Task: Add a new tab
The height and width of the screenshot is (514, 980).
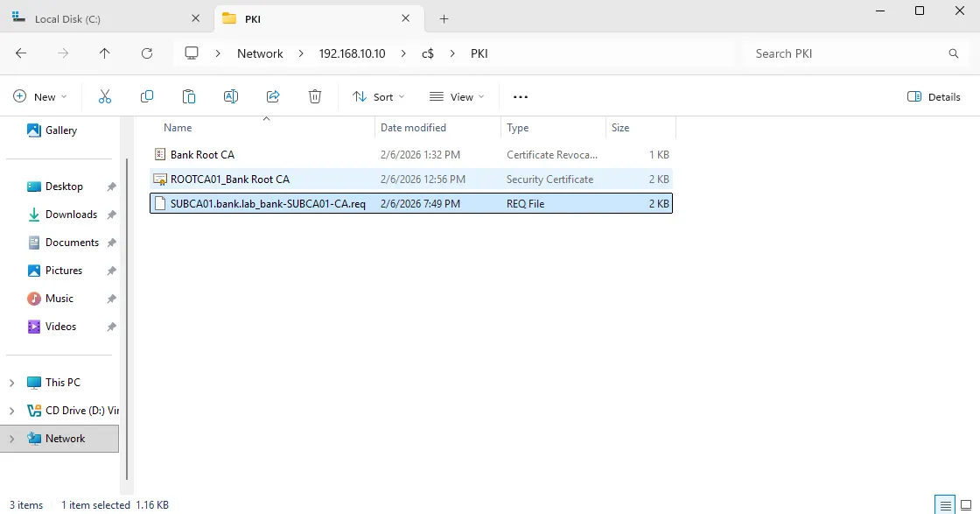Action: pyautogui.click(x=444, y=18)
